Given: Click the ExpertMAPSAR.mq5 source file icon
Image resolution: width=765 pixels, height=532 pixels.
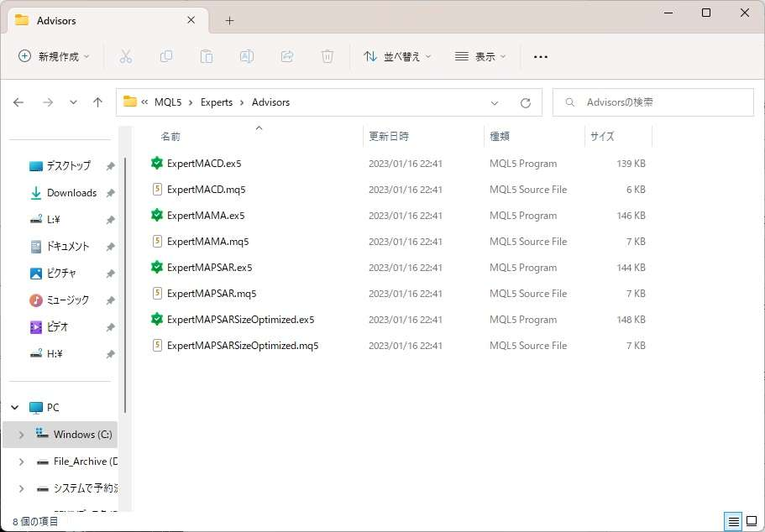Looking at the screenshot, I should point(156,294).
